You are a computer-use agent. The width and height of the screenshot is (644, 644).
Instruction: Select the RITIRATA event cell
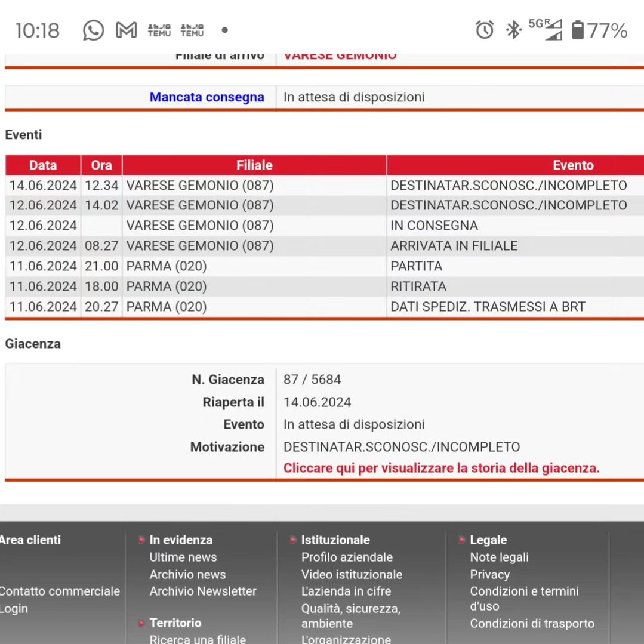516,286
